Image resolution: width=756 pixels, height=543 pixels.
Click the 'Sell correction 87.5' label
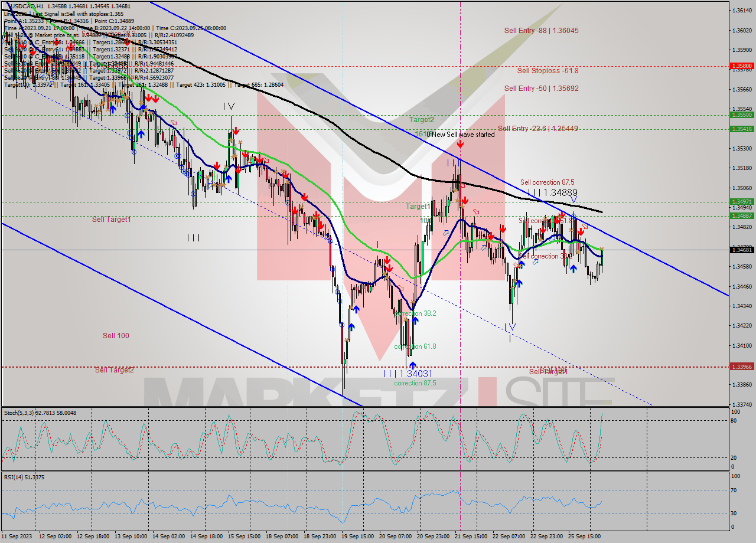(547, 182)
